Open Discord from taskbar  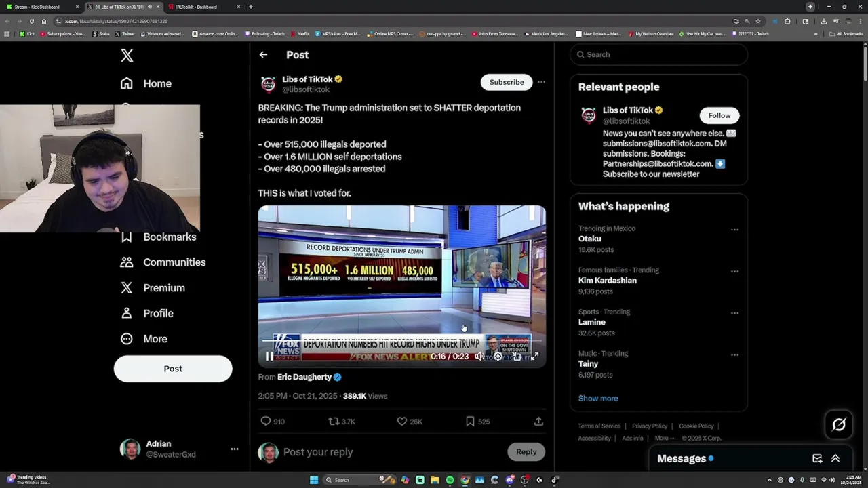[x=509, y=480]
